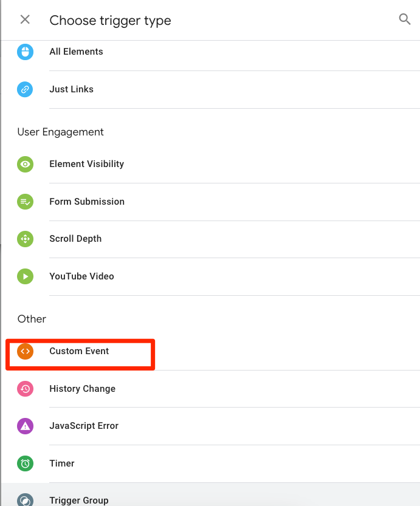420x506 pixels.
Task: Click the YouTube Video play icon
Action: [x=25, y=276]
